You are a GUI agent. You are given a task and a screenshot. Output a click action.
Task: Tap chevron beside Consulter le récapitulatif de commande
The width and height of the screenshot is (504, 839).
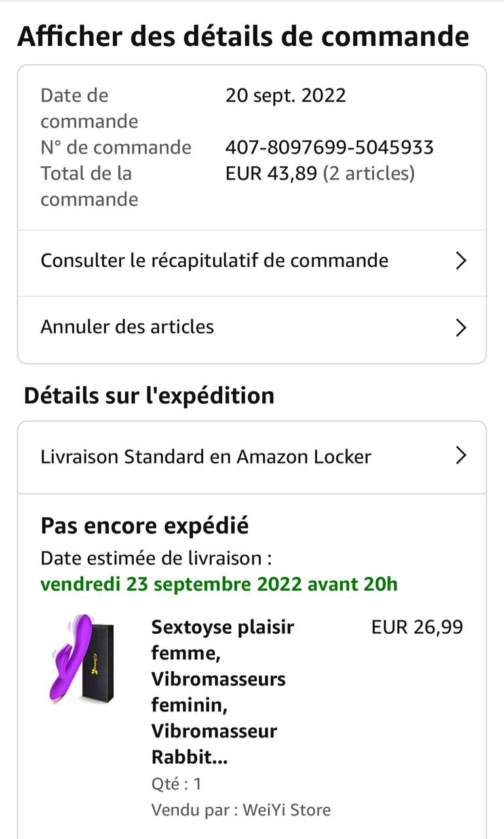pos(461,261)
